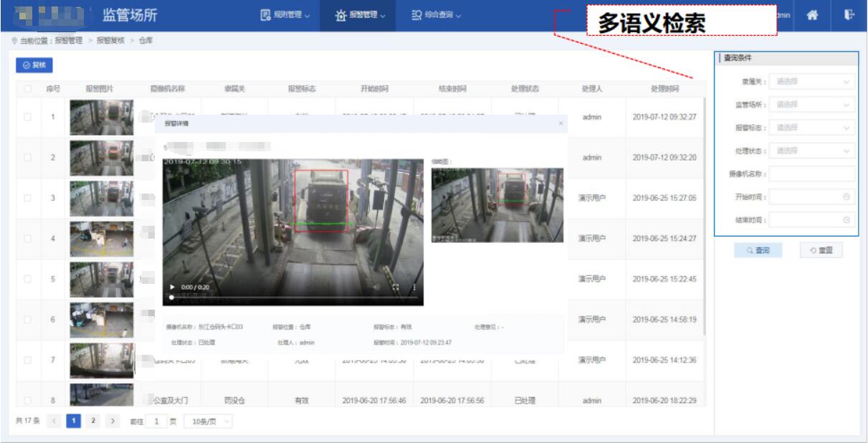This screenshot has width=868, height=443.
Task: Click 仓库 in the breadcrumb
Action: pyautogui.click(x=146, y=39)
